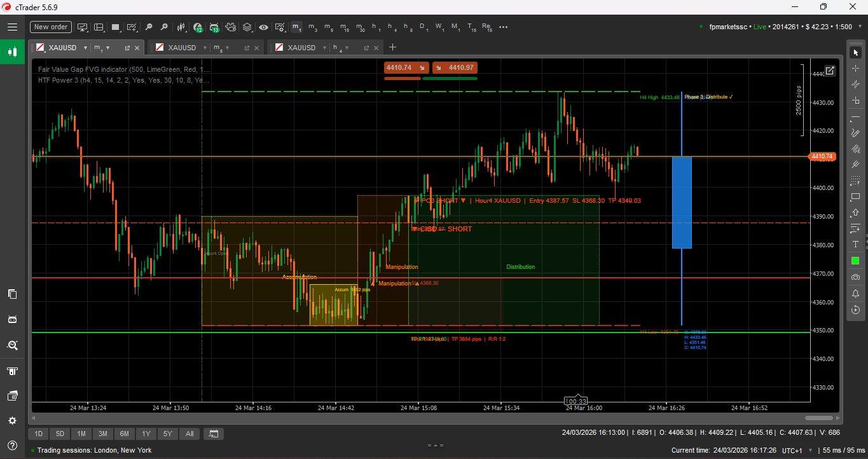Screen dimensions: 868x459
Task: Expand the first XAUUSD symbol dropdown
Action: click(85, 48)
